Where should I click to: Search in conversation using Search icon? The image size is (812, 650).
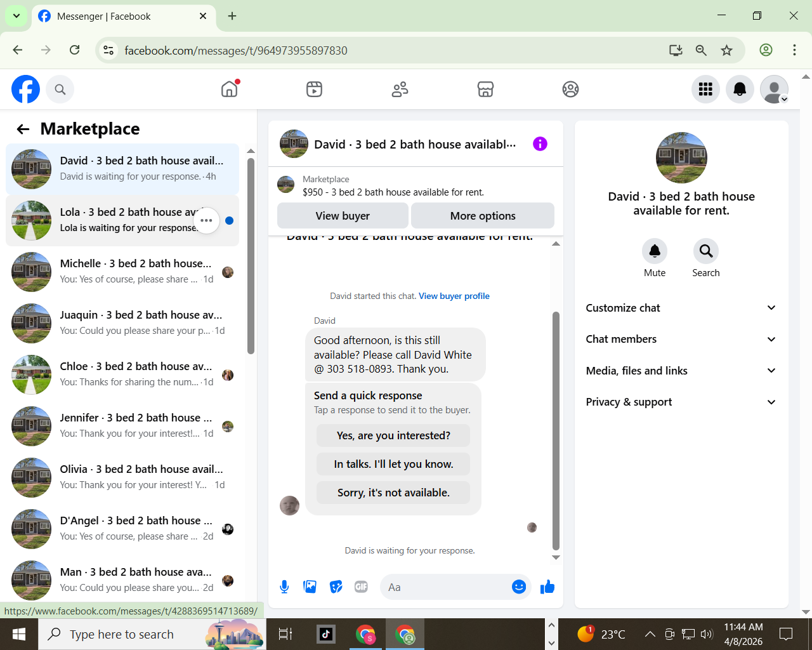[705, 251]
